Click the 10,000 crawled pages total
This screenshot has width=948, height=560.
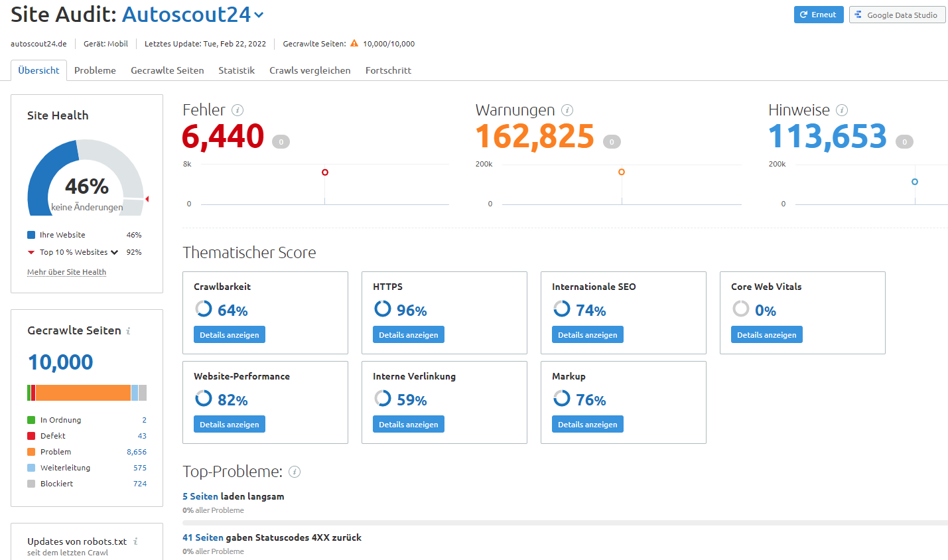pos(60,362)
